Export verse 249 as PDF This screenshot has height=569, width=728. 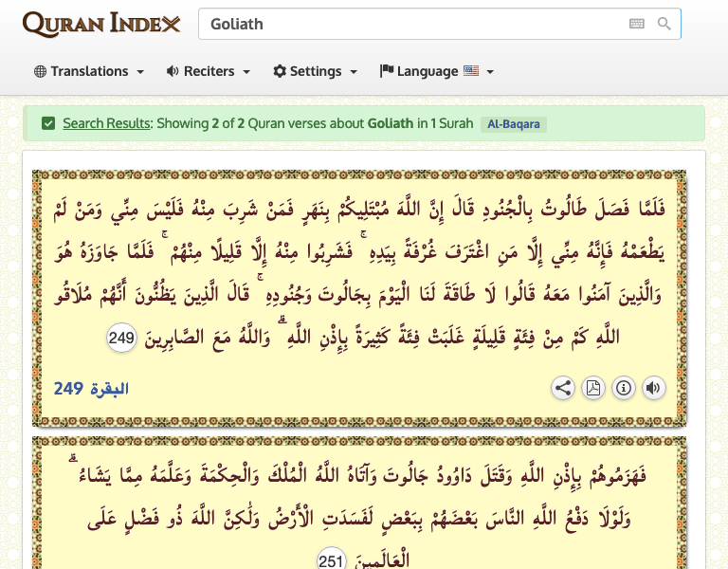coord(593,387)
